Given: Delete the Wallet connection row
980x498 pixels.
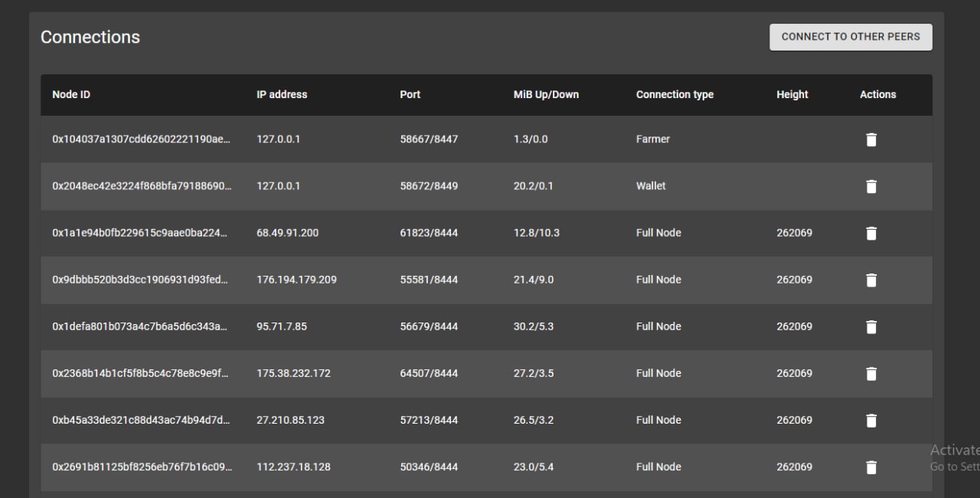Looking at the screenshot, I should pyautogui.click(x=871, y=186).
